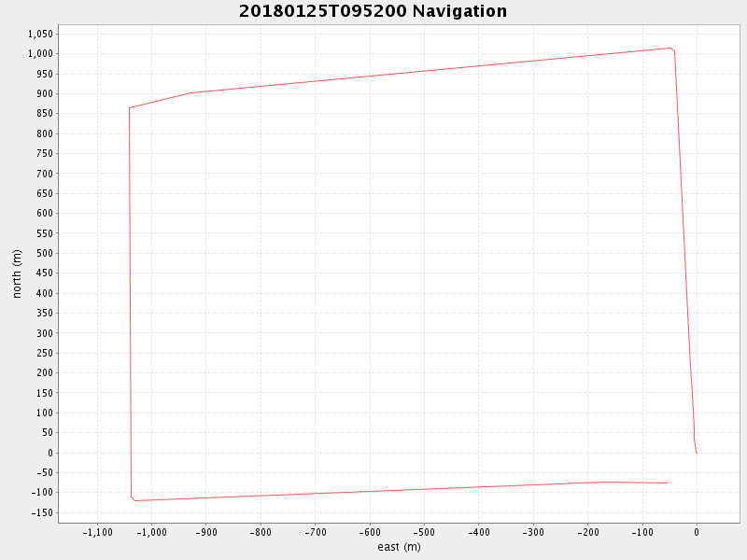This screenshot has height=560, width=747.
Task: Click the bottom-left corner of the red track
Action: 134,500
